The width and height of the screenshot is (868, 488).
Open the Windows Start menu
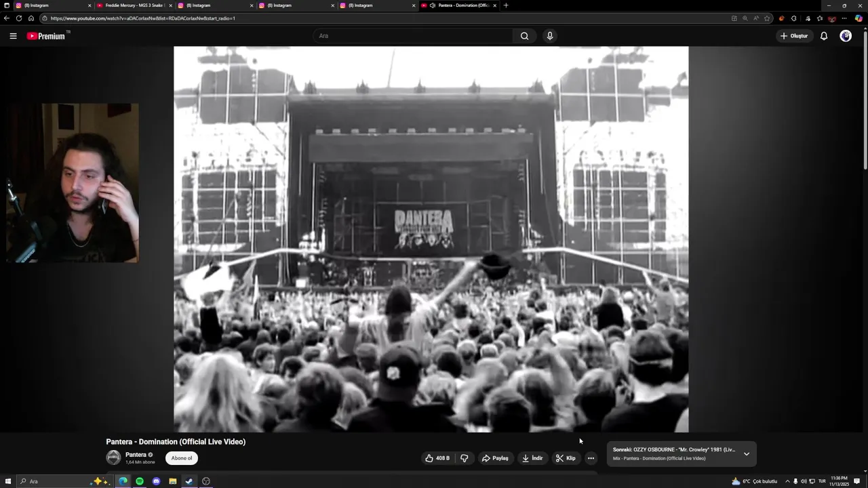pyautogui.click(x=8, y=481)
